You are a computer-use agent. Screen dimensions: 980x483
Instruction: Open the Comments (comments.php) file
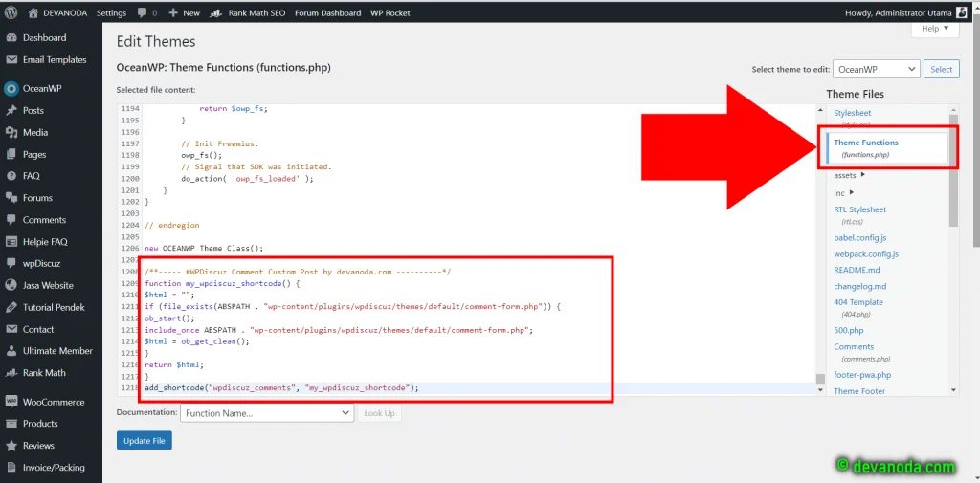point(854,347)
